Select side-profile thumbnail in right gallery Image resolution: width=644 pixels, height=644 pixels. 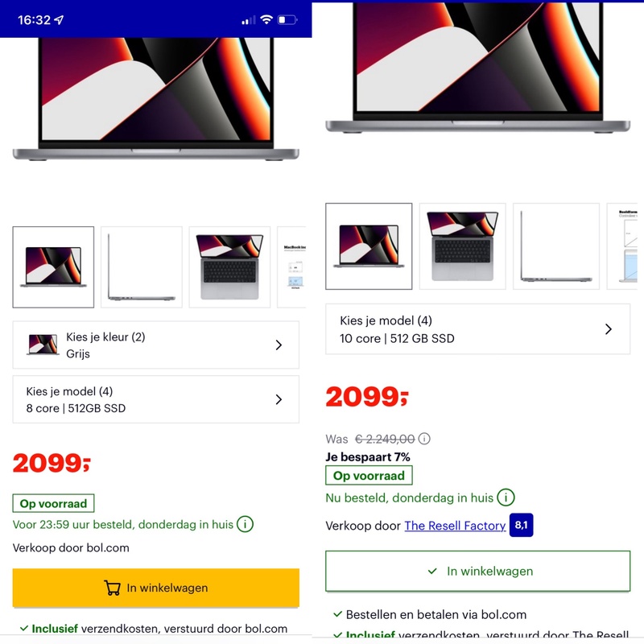556,246
